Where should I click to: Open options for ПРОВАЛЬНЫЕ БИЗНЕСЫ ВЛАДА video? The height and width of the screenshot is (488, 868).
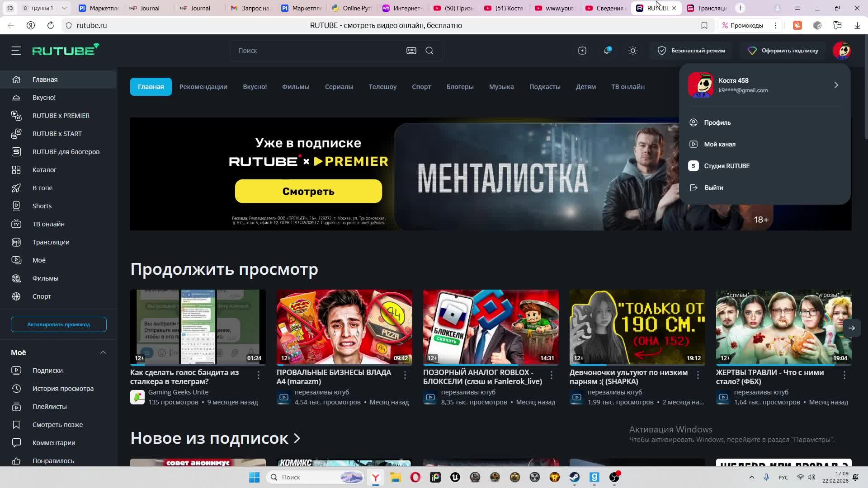tap(405, 375)
